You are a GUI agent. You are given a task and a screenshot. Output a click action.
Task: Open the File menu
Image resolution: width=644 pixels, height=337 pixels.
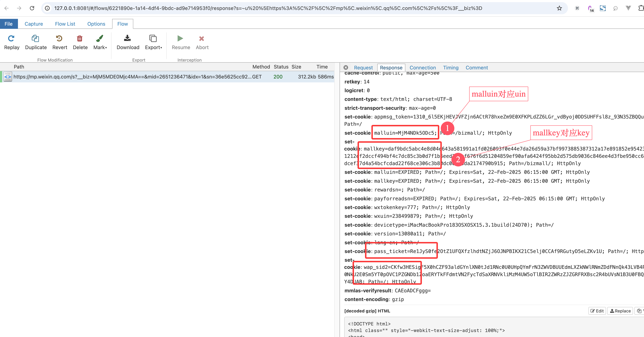[9, 24]
